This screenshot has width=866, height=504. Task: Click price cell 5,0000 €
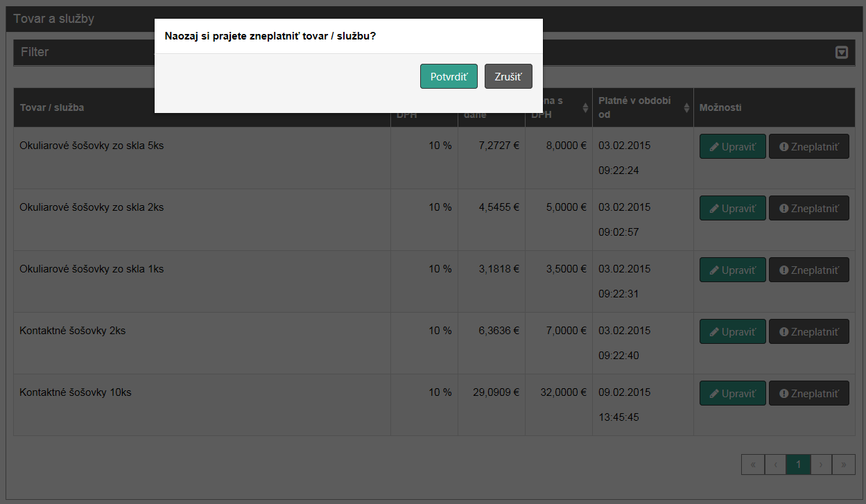click(x=566, y=207)
